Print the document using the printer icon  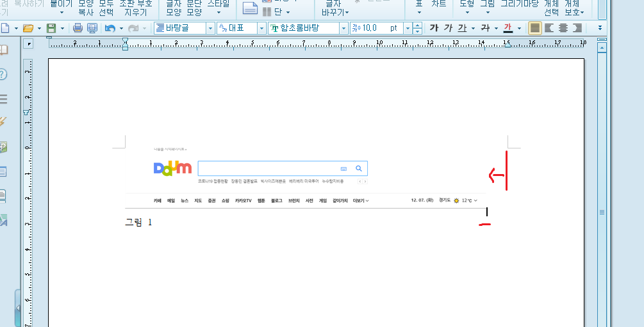pos(78,28)
